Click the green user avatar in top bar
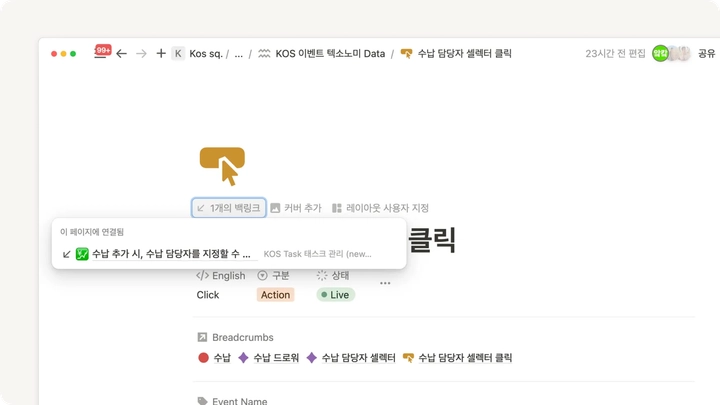This screenshot has width=720, height=405. point(660,54)
